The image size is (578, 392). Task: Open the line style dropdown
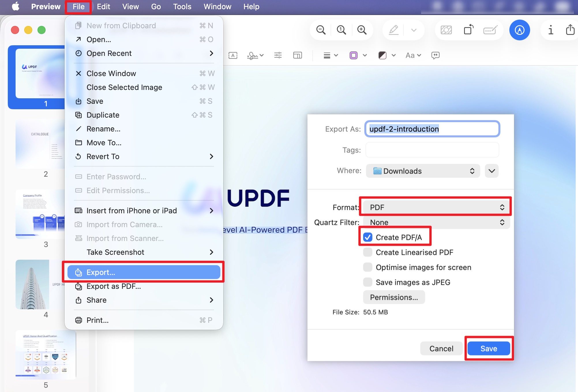click(x=331, y=55)
